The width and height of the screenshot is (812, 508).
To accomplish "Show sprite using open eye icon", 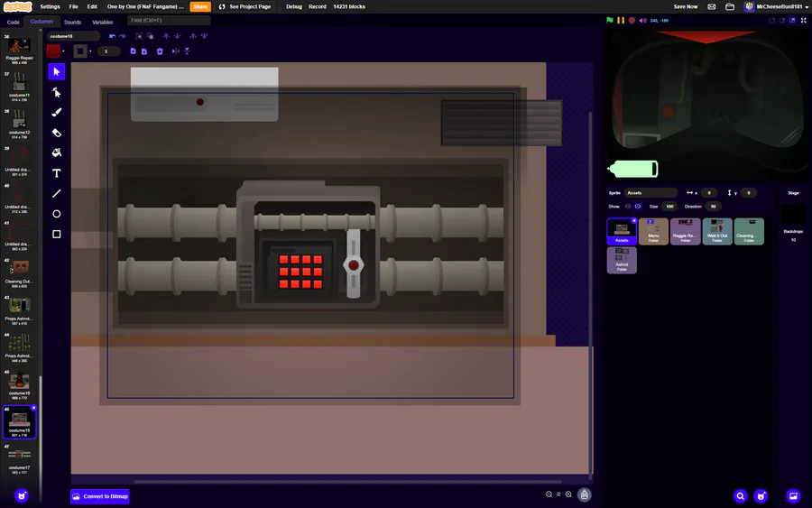I will 628,206.
